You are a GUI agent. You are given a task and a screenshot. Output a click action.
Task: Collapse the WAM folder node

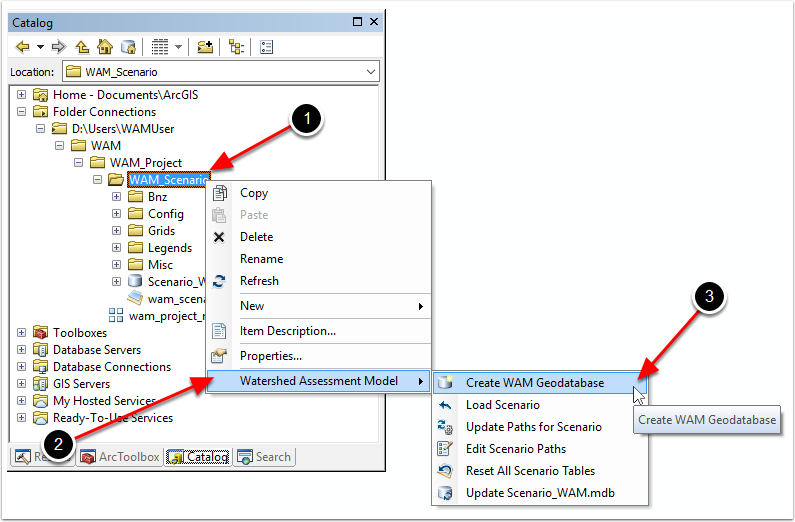pyautogui.click(x=59, y=145)
